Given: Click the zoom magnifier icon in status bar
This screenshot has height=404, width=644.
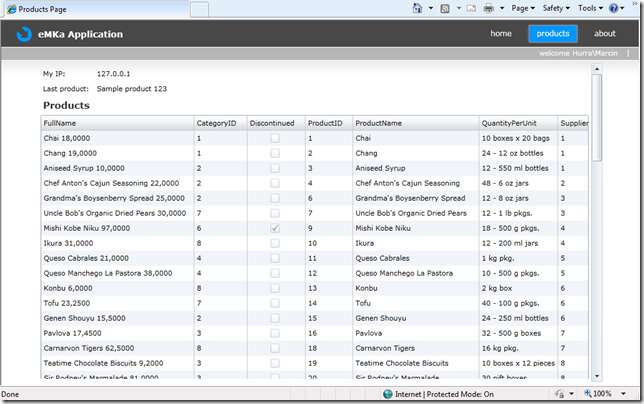Looking at the screenshot, I should [588, 394].
